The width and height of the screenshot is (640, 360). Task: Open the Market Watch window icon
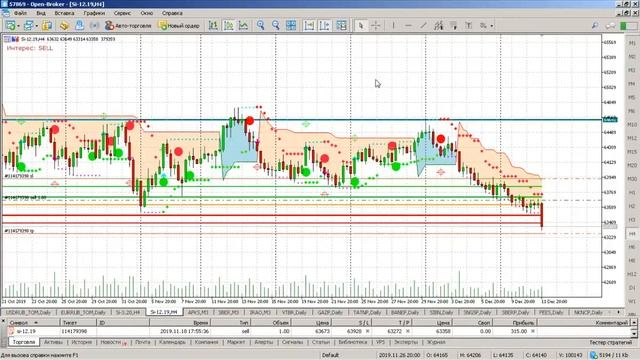coord(47,25)
